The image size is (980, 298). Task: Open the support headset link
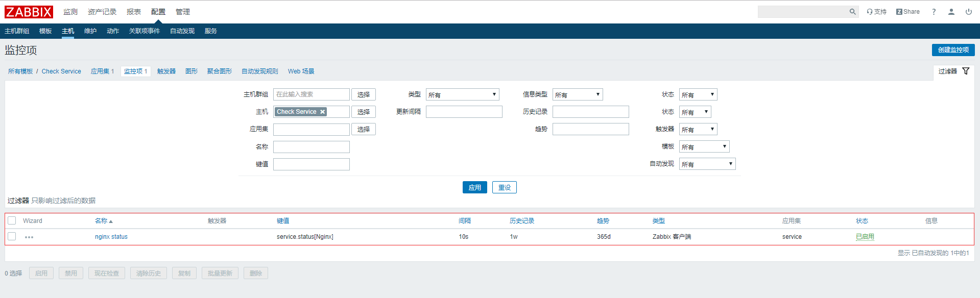click(x=876, y=12)
